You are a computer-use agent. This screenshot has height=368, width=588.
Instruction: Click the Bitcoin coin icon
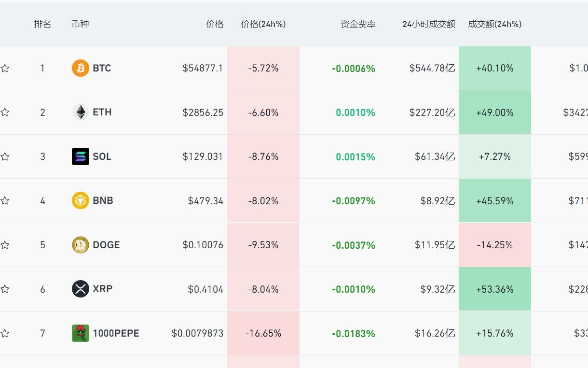(81, 68)
